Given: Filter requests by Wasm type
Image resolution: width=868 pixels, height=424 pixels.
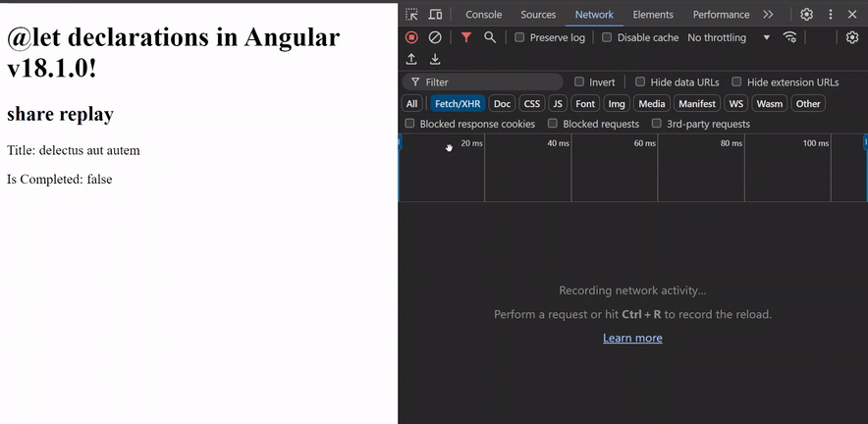Looking at the screenshot, I should click(x=770, y=103).
